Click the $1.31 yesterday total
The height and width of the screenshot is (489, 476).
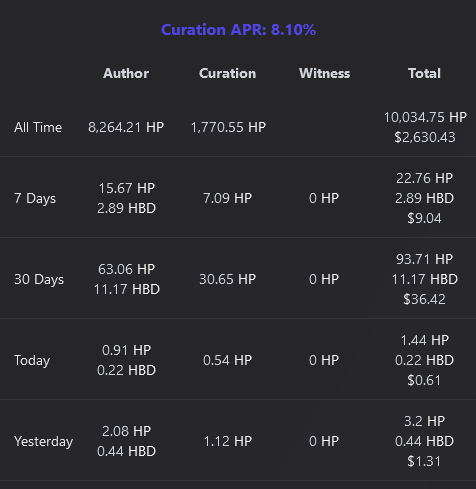[x=424, y=461]
